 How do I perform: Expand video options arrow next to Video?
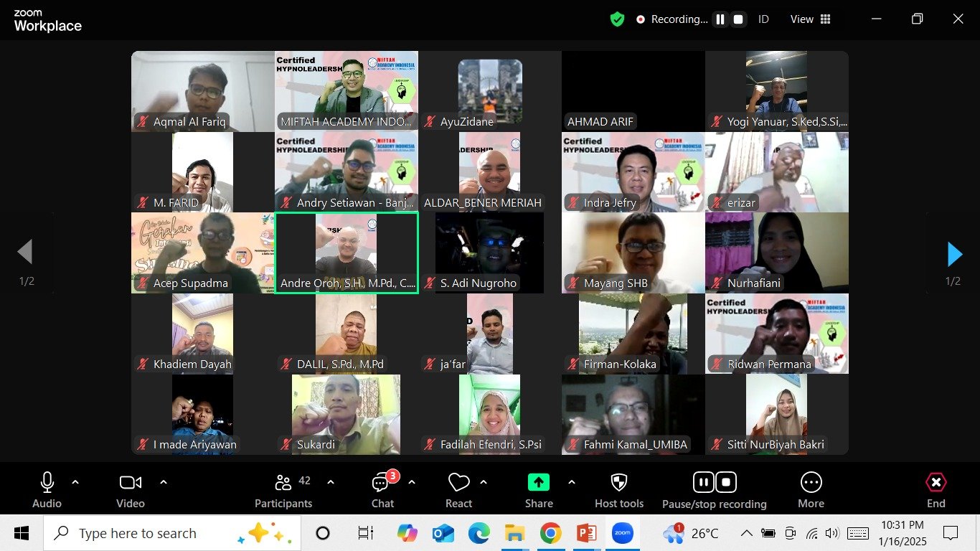click(163, 482)
